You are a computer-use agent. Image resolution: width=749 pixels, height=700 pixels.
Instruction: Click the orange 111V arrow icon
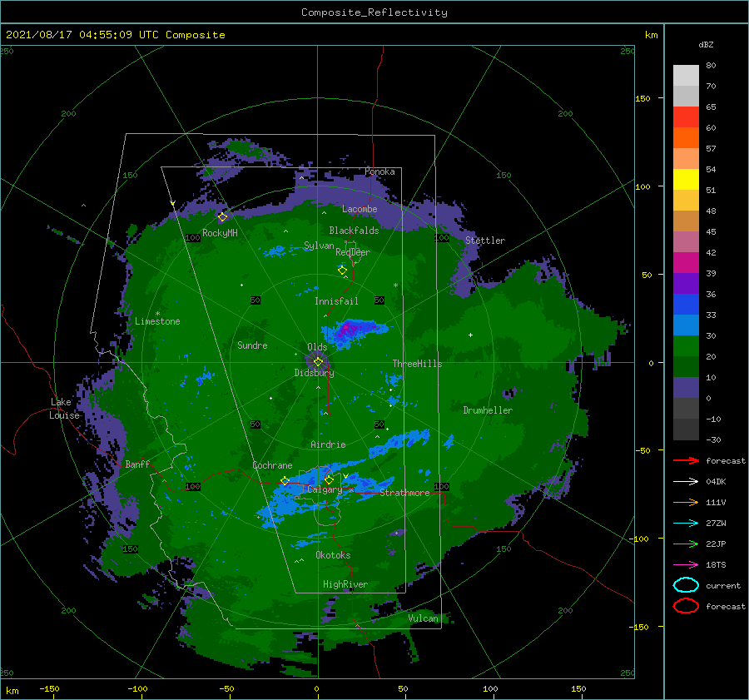click(x=686, y=502)
